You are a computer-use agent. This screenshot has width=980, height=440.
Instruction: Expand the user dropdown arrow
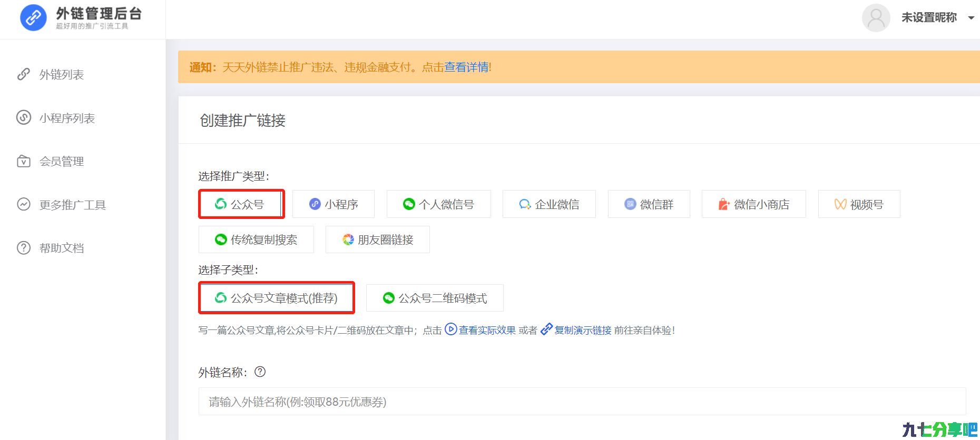click(x=971, y=18)
